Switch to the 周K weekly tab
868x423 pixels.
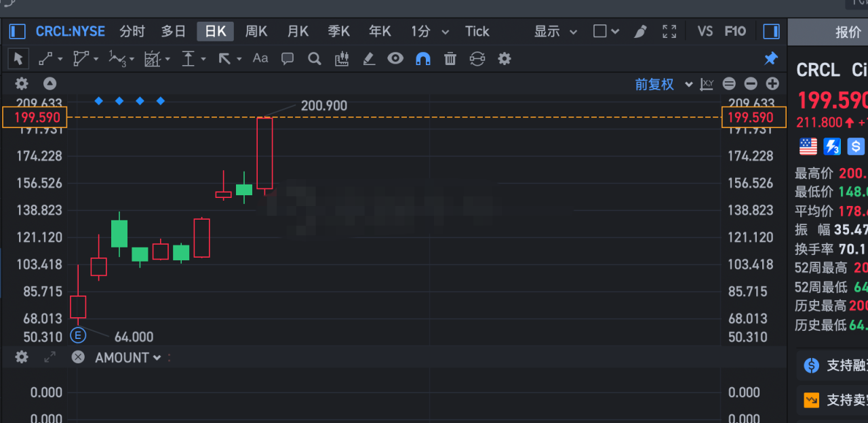point(256,31)
